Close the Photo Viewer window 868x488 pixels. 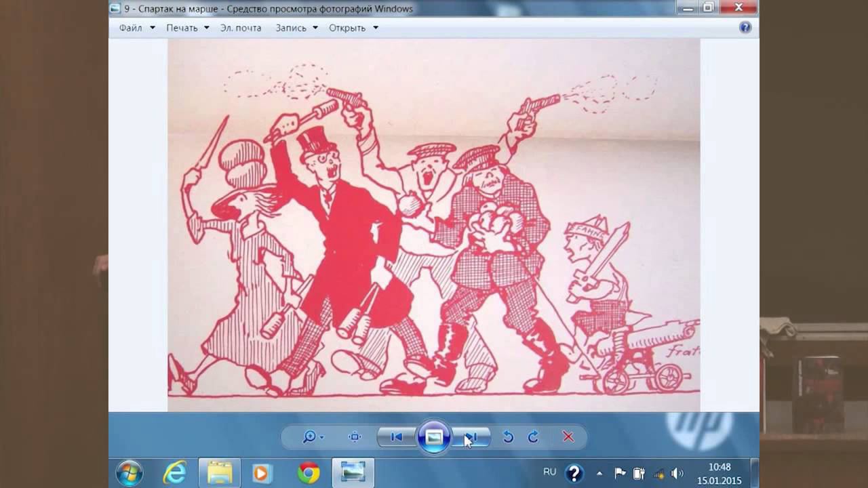click(x=738, y=7)
